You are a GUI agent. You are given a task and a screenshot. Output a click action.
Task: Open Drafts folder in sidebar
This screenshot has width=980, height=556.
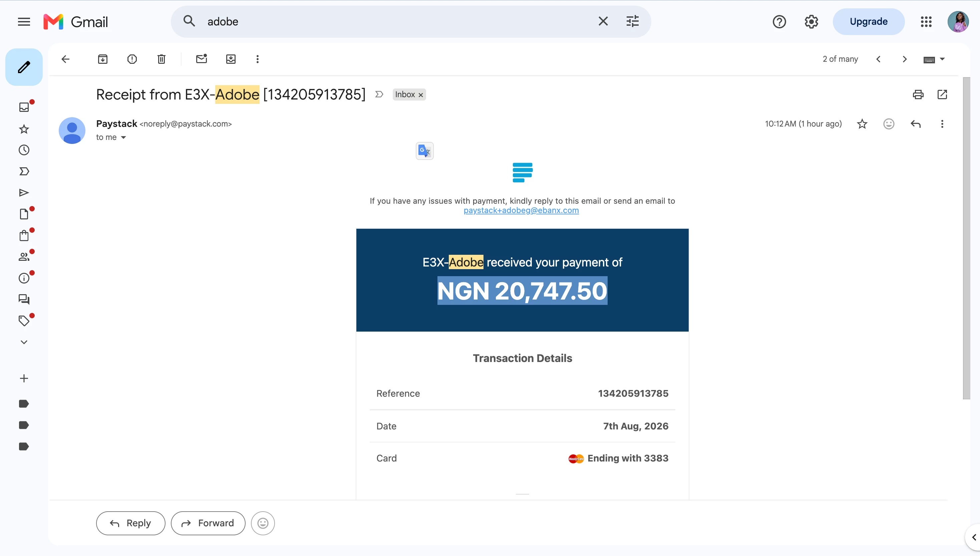coord(24,214)
